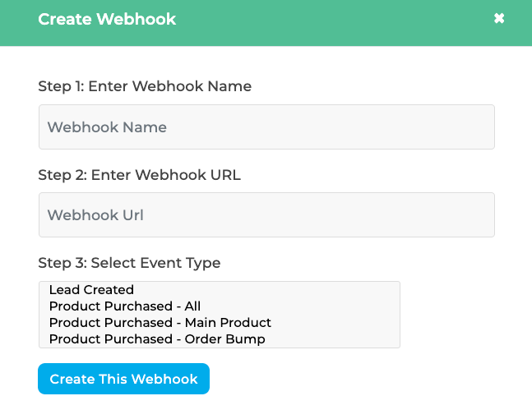Focus the Webhook Url text box
Screen dimensions: 532x419
click(x=266, y=215)
